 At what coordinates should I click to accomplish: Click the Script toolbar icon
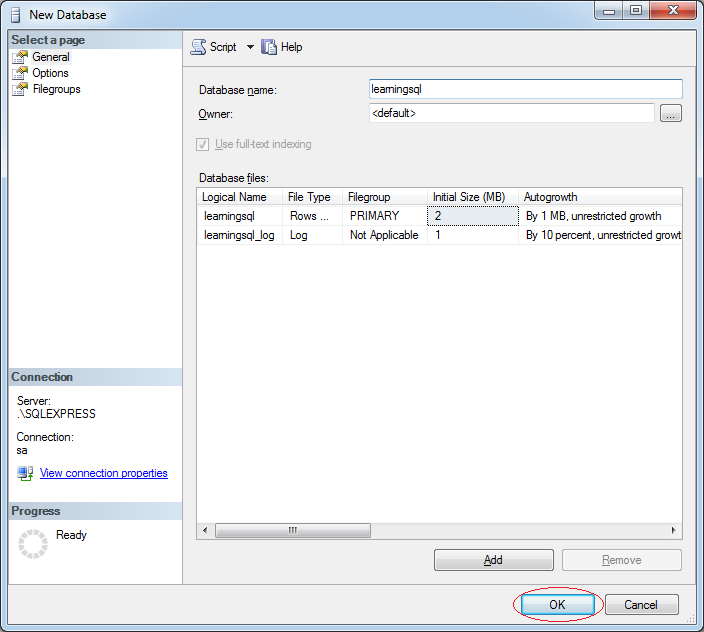pyautogui.click(x=198, y=47)
